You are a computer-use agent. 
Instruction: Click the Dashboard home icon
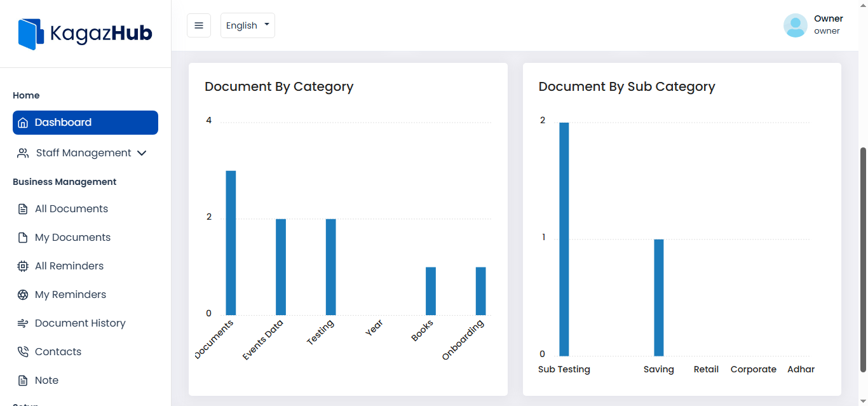coord(23,123)
